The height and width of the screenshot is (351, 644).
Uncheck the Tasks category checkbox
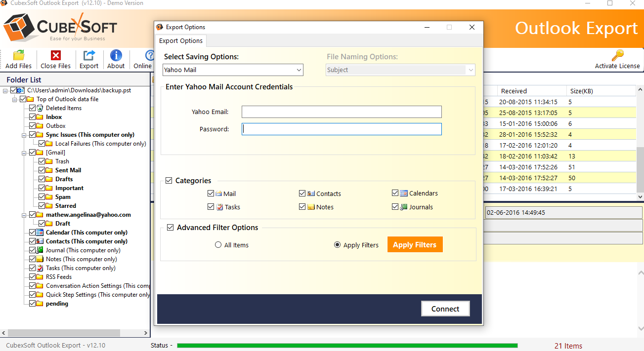211,207
